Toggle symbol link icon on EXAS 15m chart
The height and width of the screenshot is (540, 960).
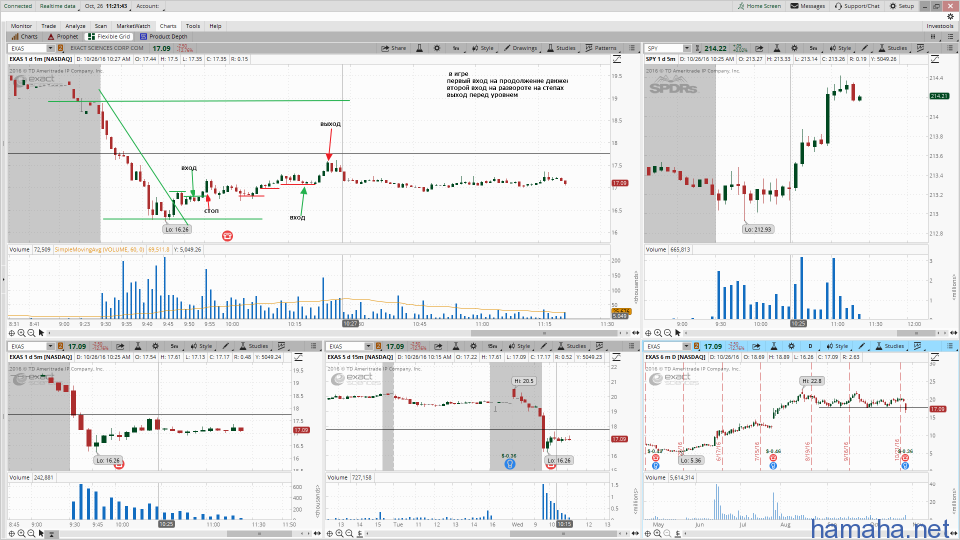coord(378,346)
